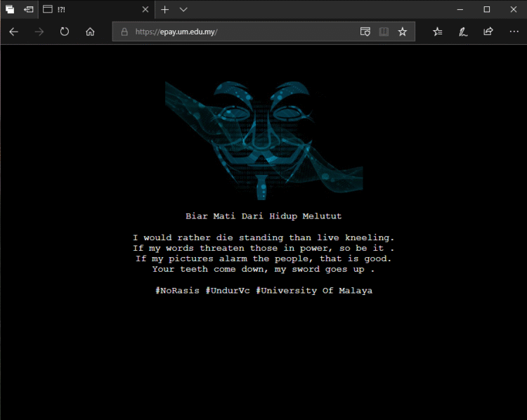The height and width of the screenshot is (420, 527).
Task: Toggle Reading view book icon
Action: [x=384, y=32]
